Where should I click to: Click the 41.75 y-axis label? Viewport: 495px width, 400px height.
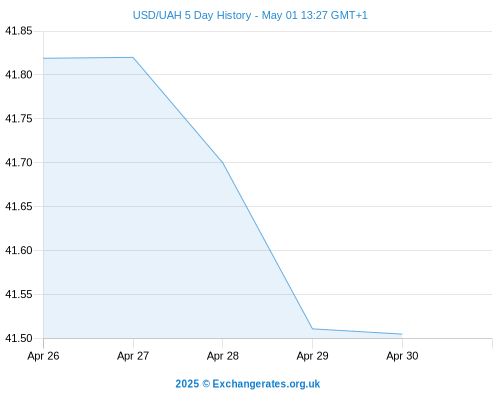click(x=19, y=118)
